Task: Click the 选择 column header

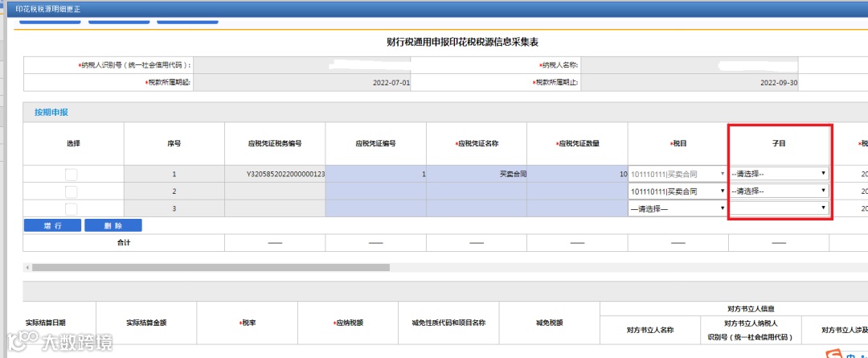Action: (x=74, y=143)
